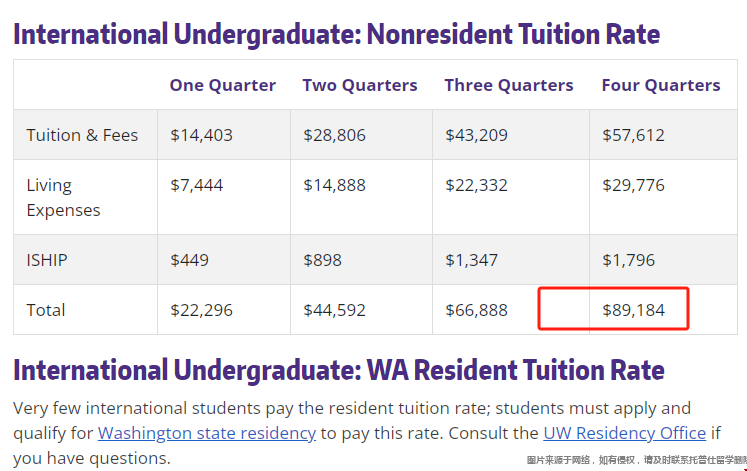Click the ISHIP row label
The width and height of the screenshot is (747, 471).
click(x=47, y=261)
